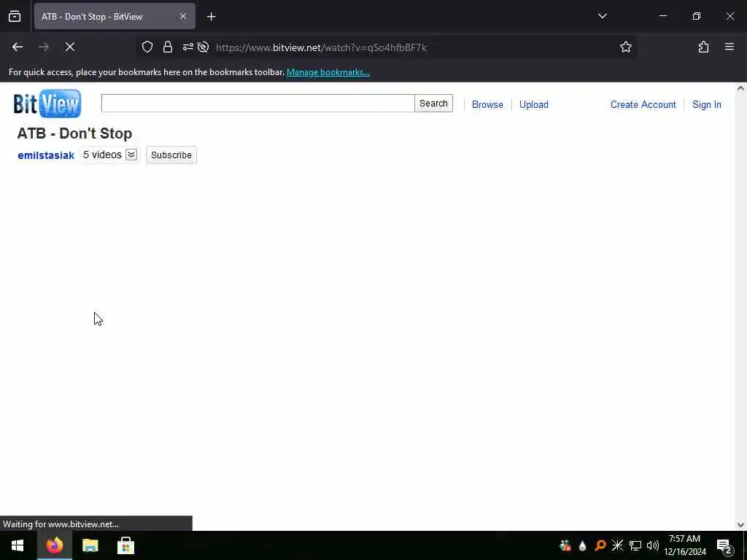Screen dimensions: 747x560
Task: Open the Firefox View tab list icon
Action: click(15, 17)
